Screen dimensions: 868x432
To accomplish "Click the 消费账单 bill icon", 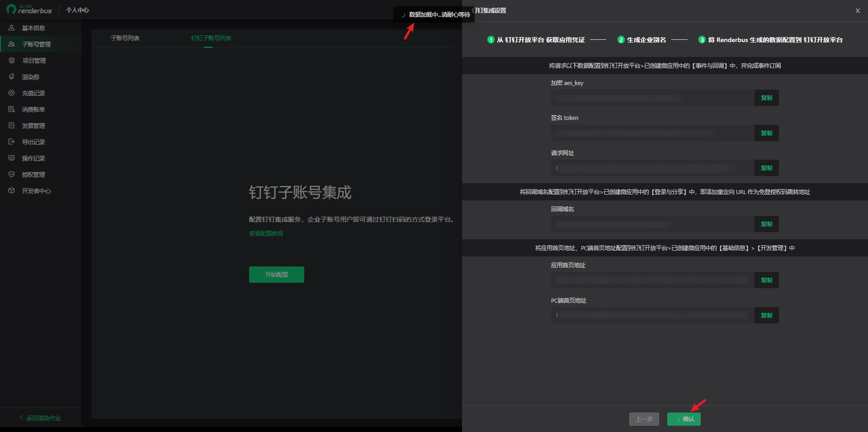I will point(12,109).
